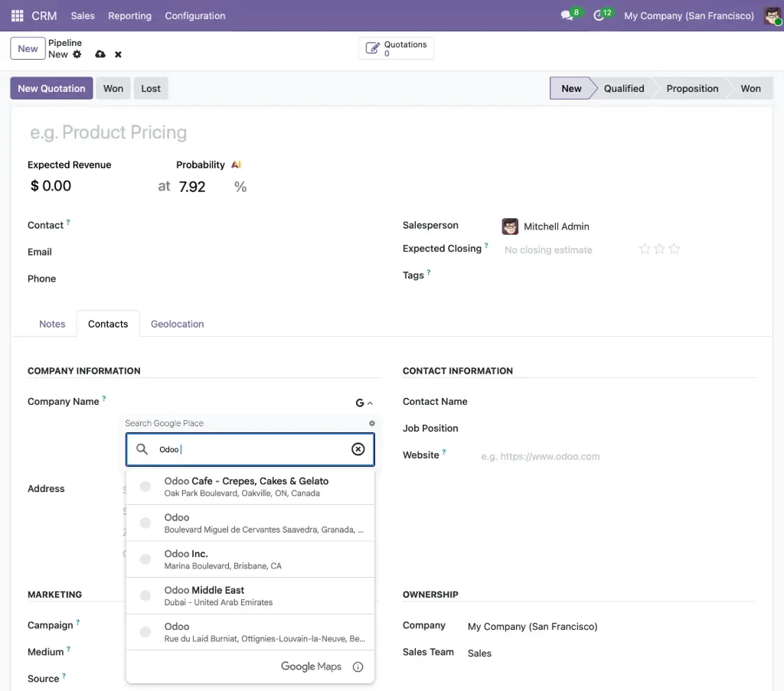Select the New stage in status bar
Screen dimensions: 784x691
571,88
